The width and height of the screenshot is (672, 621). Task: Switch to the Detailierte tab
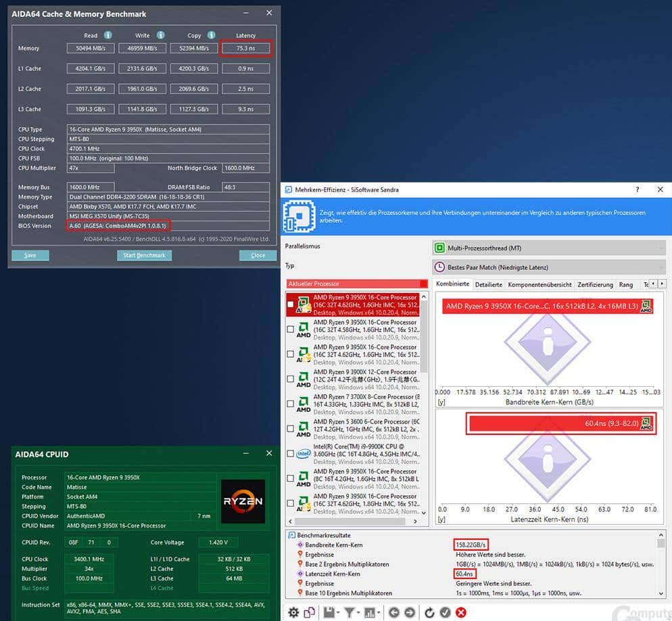tap(489, 284)
